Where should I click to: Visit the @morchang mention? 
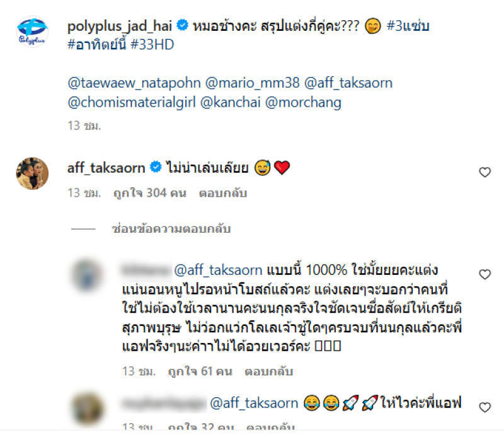pos(303,103)
